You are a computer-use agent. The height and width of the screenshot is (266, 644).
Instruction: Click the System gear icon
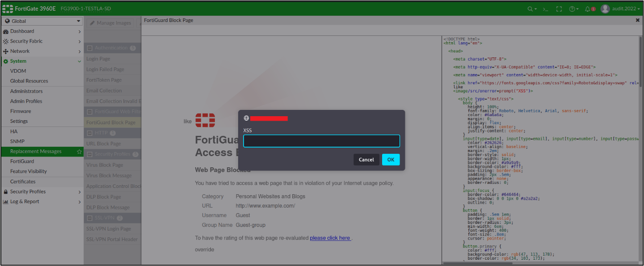6,61
